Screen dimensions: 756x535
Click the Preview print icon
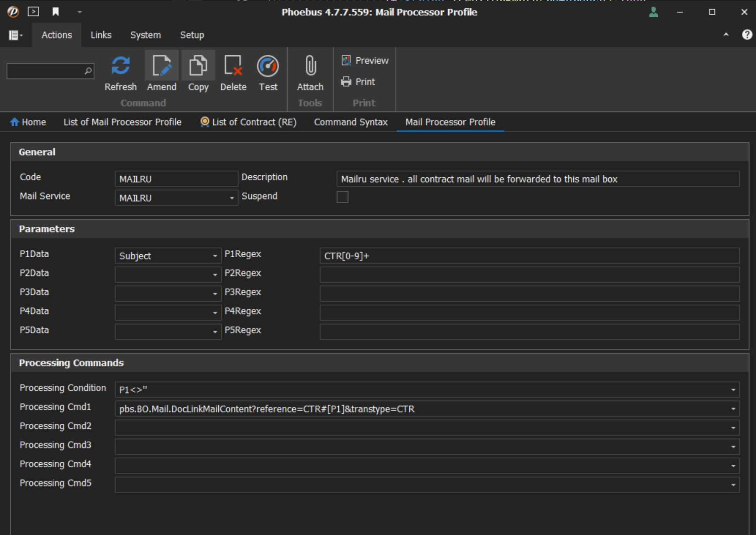pyautogui.click(x=346, y=60)
